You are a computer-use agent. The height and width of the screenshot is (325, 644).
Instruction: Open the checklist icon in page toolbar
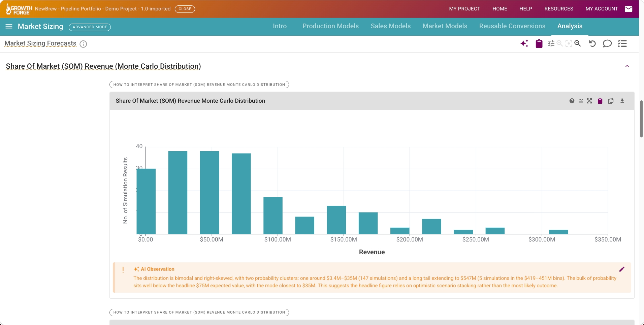tap(622, 43)
